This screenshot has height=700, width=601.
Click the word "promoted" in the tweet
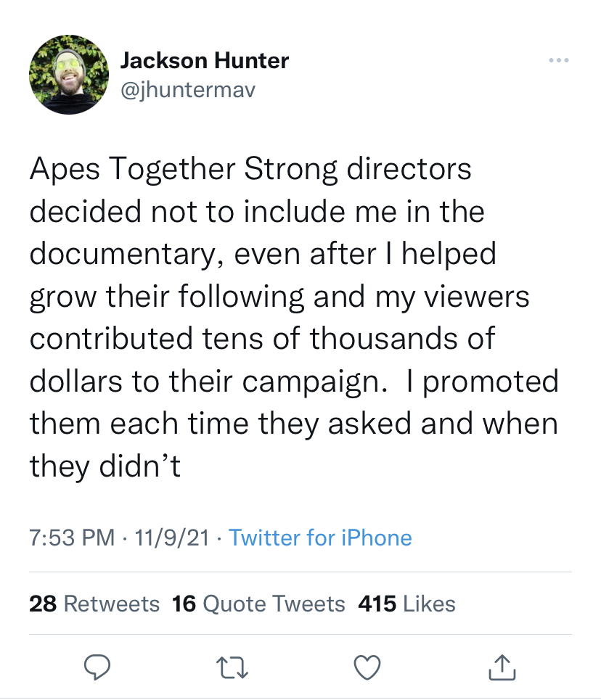tap(490, 382)
